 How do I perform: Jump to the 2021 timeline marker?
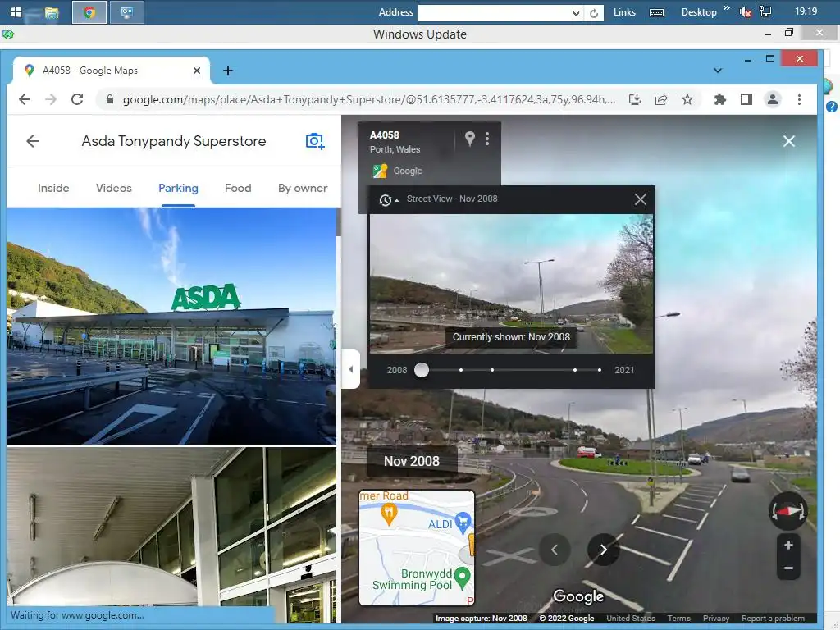(600, 370)
